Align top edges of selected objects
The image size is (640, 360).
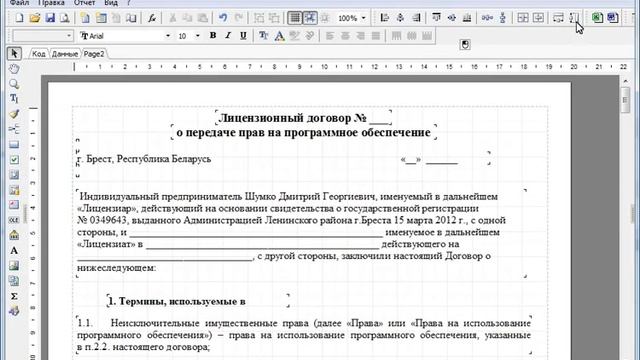[436, 18]
